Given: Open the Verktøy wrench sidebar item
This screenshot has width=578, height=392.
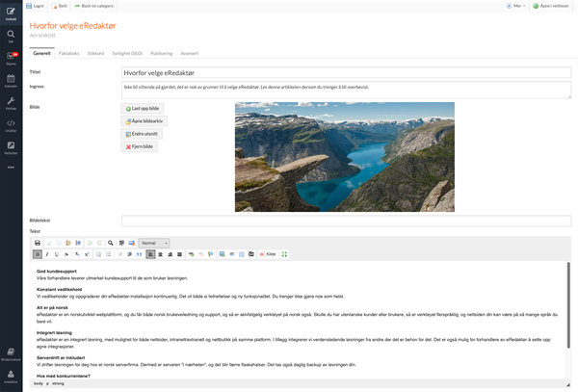Looking at the screenshot, I should (x=11, y=103).
